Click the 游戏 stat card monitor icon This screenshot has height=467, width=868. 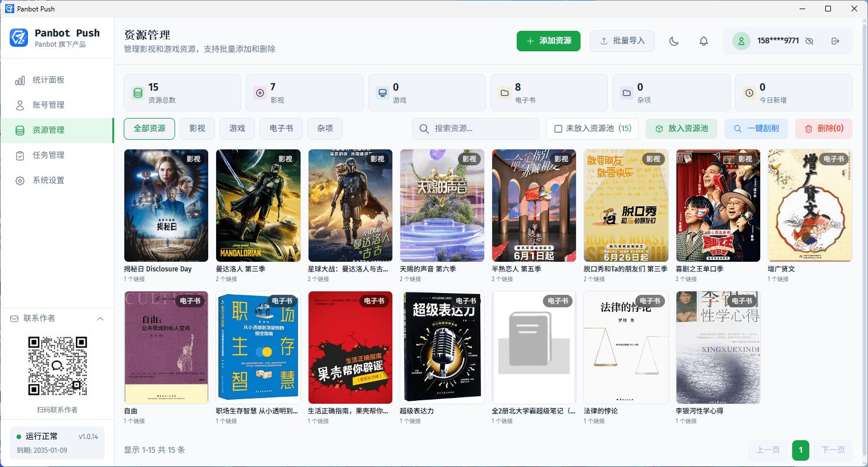382,93
